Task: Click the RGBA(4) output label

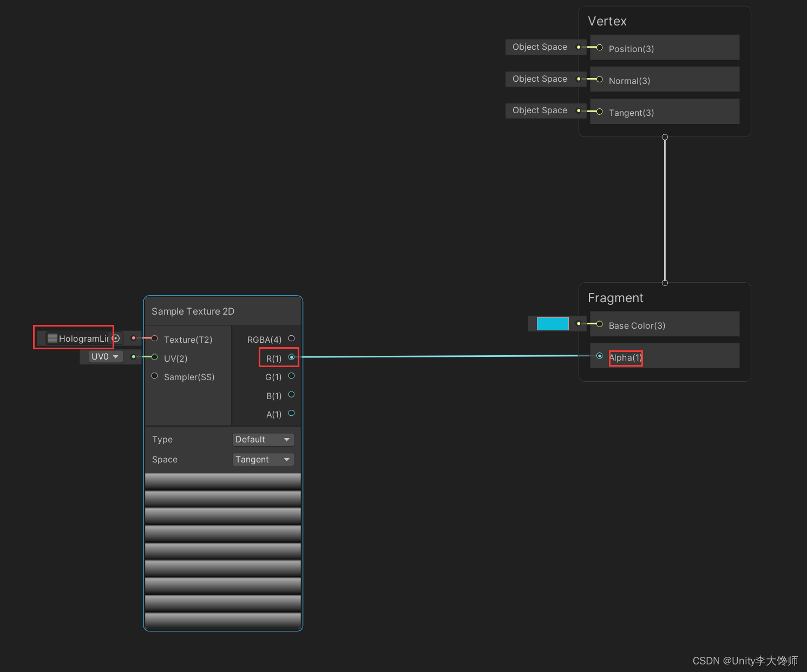Action: pos(264,340)
